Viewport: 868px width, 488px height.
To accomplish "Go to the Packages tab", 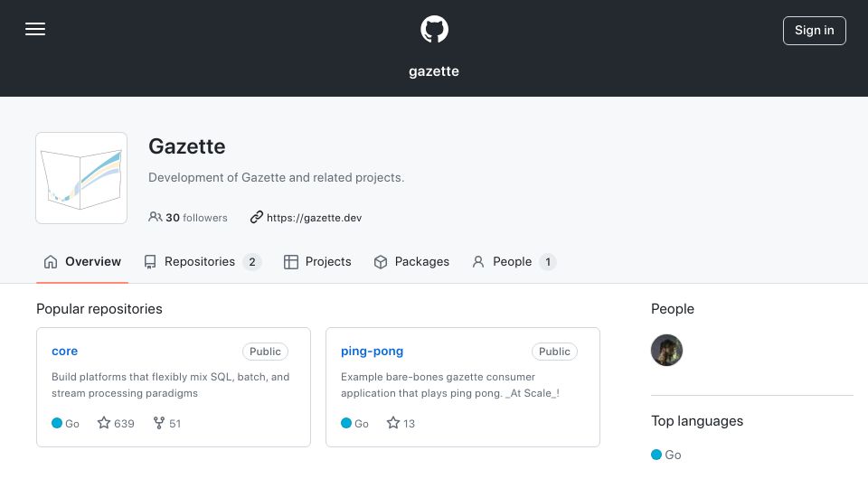I will tap(411, 262).
